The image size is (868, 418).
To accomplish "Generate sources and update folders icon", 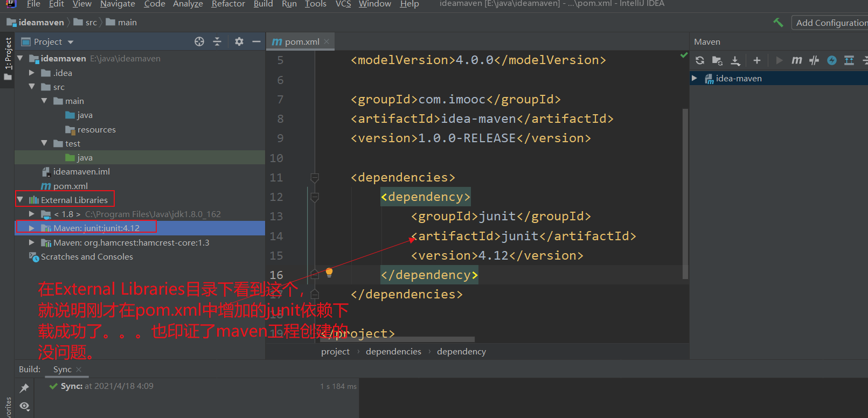I will (717, 60).
